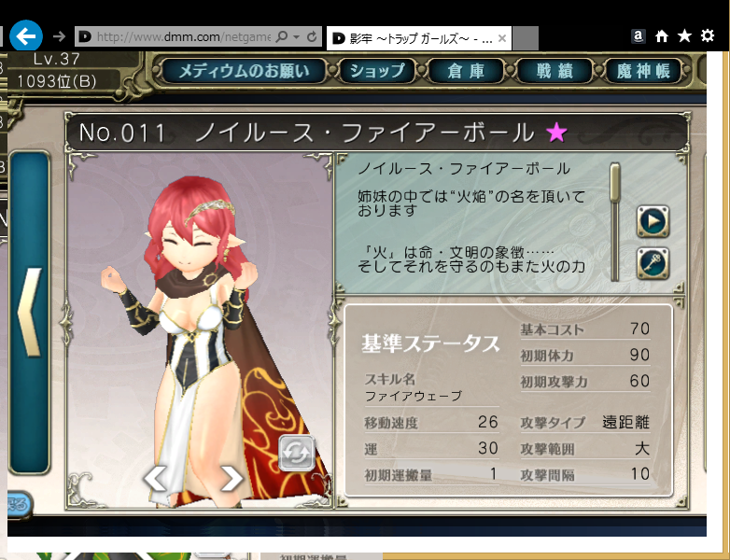Open メディウムのお願い menu

[244, 71]
